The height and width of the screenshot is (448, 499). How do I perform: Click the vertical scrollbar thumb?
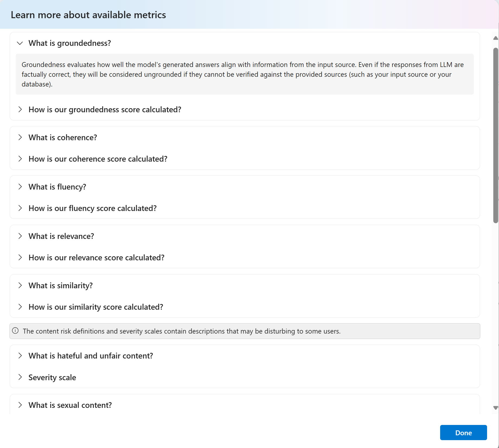click(495, 136)
